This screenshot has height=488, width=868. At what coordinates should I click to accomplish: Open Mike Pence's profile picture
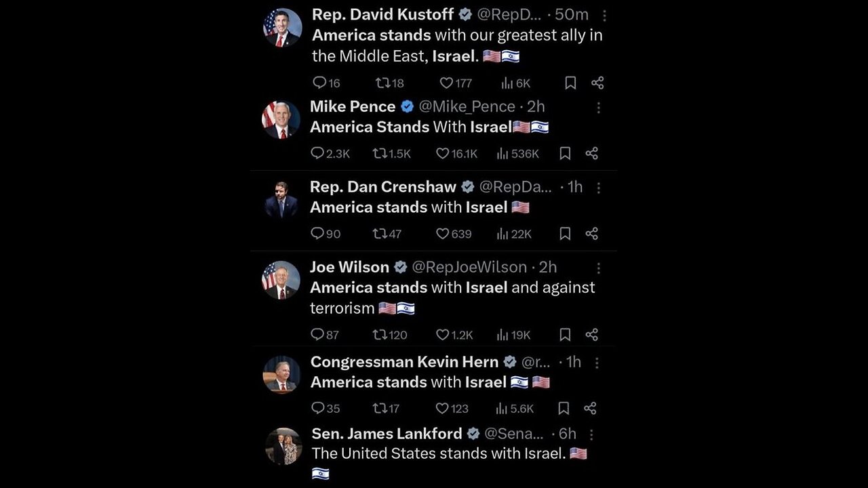pos(281,120)
